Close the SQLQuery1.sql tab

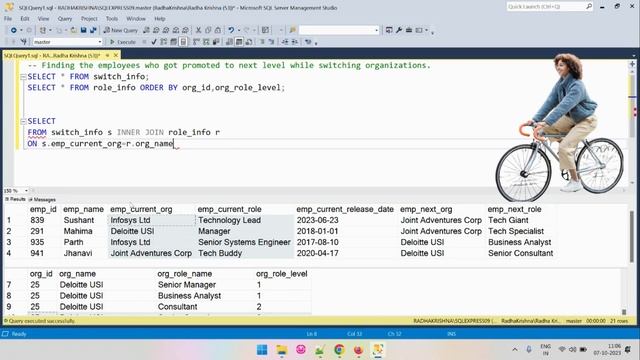[x=116, y=55]
